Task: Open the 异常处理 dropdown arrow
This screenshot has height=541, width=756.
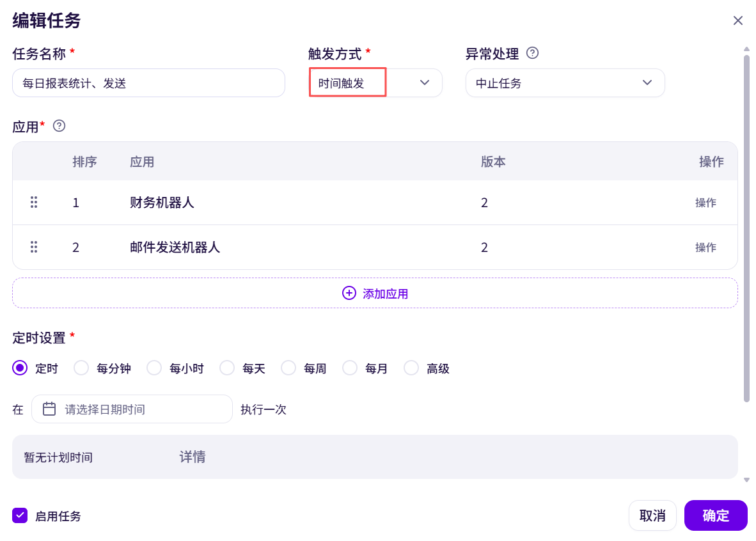Action: click(x=647, y=83)
